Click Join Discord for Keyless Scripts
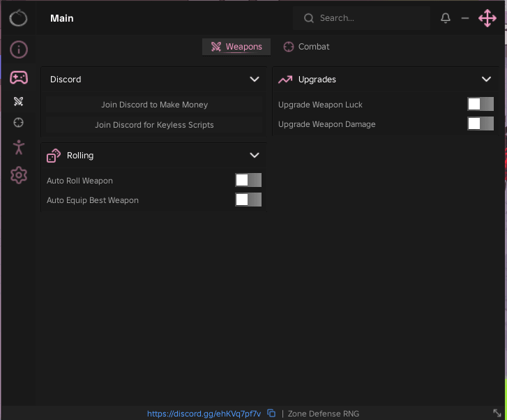The width and height of the screenshot is (507, 420). [x=154, y=125]
